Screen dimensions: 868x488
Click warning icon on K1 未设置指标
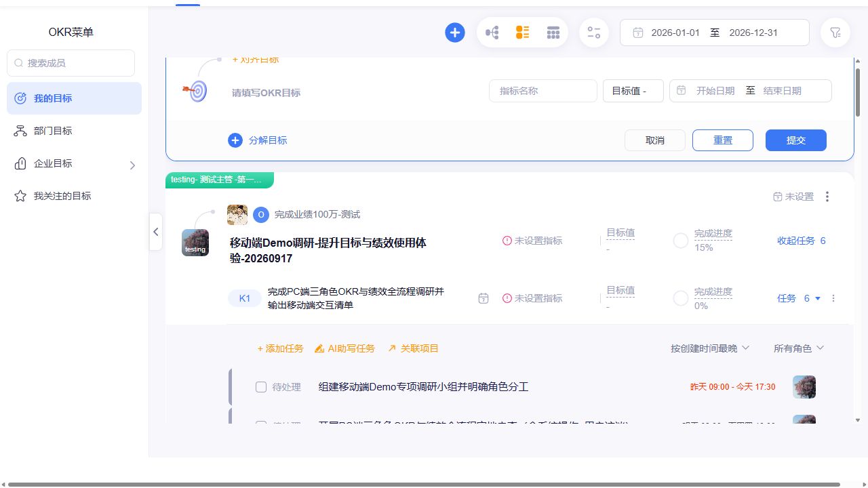click(x=507, y=298)
